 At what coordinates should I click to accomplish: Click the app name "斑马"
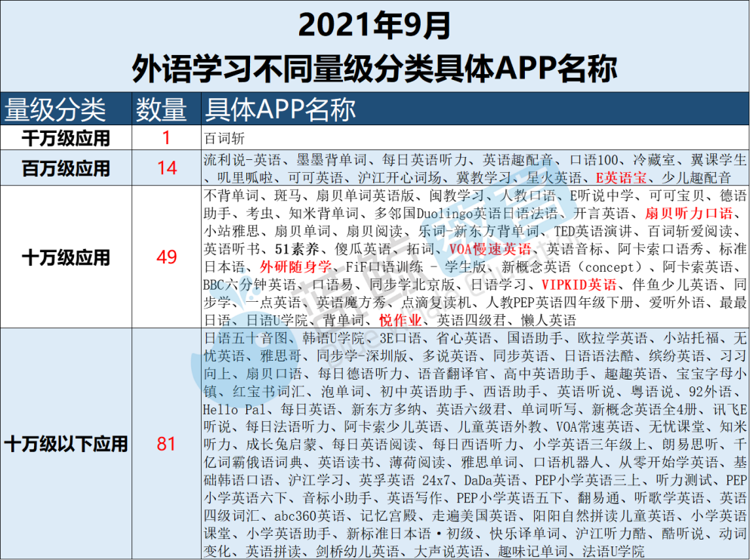click(288, 195)
